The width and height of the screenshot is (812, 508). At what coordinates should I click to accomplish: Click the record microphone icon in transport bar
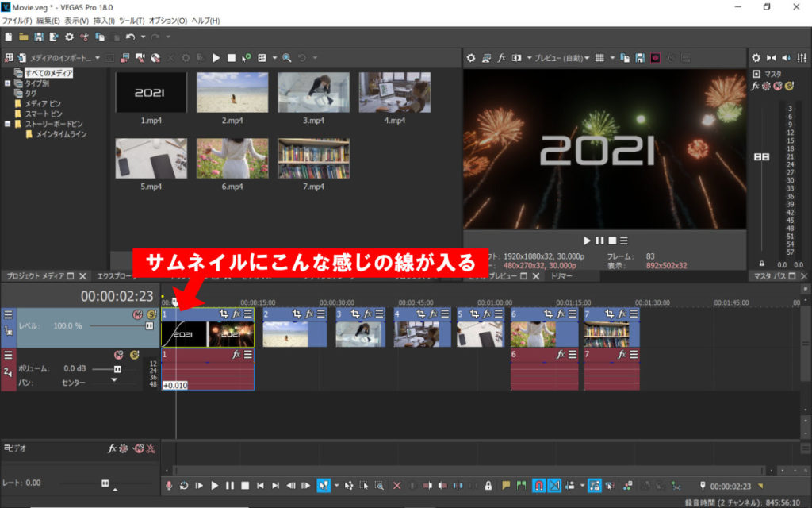(x=168, y=485)
